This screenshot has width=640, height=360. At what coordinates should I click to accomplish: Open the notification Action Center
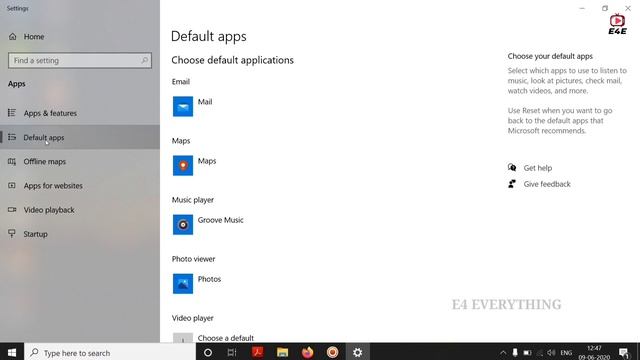tap(624, 353)
